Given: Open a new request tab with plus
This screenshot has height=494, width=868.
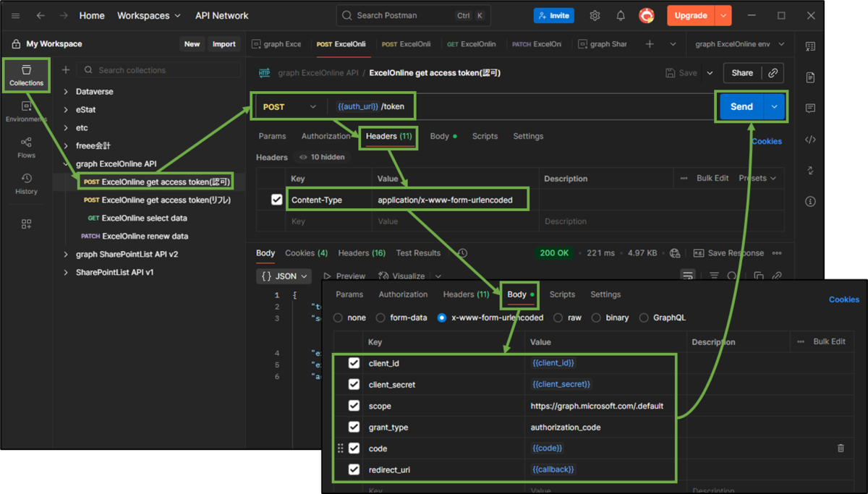Looking at the screenshot, I should click(x=650, y=44).
